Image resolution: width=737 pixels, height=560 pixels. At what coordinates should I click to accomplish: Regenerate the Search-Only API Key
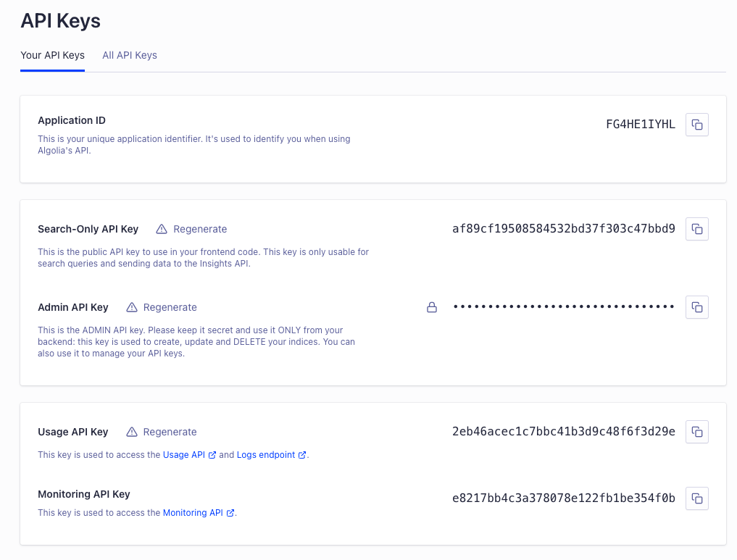click(200, 229)
